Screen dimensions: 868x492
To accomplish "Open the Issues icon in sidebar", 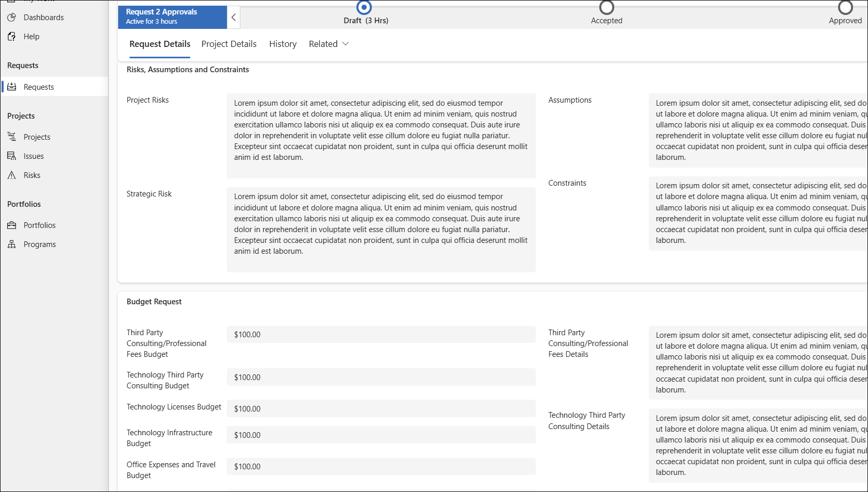I will pos(12,156).
